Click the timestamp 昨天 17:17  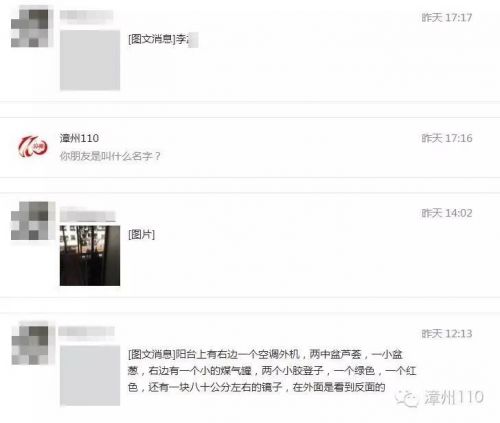447,17
